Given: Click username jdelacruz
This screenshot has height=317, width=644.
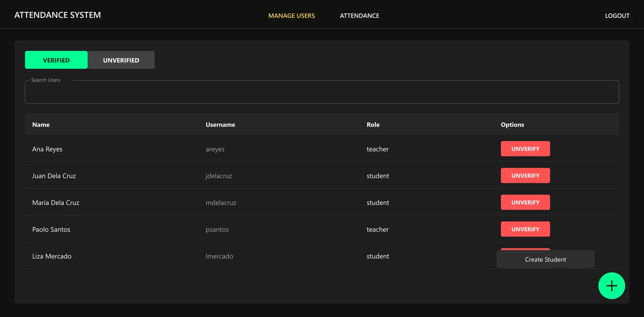Looking at the screenshot, I should pyautogui.click(x=219, y=176).
